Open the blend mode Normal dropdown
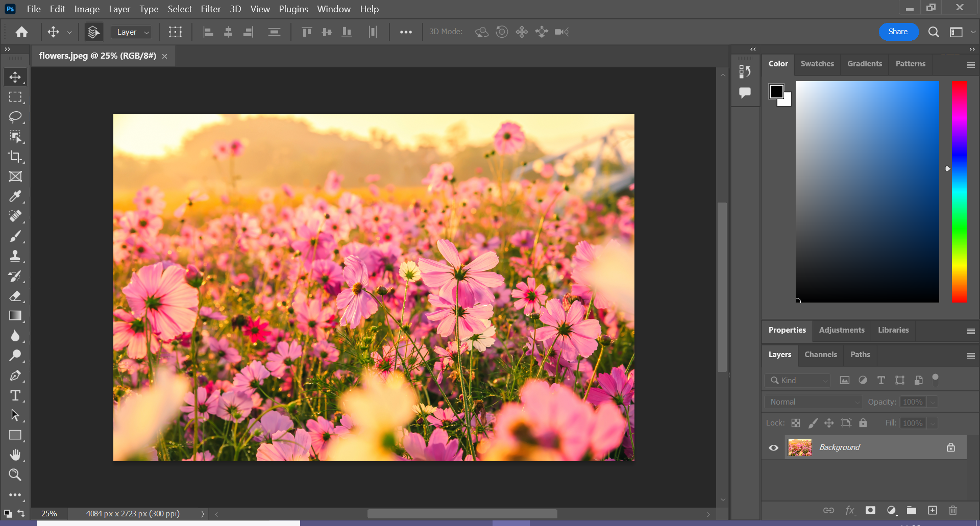 tap(813, 402)
